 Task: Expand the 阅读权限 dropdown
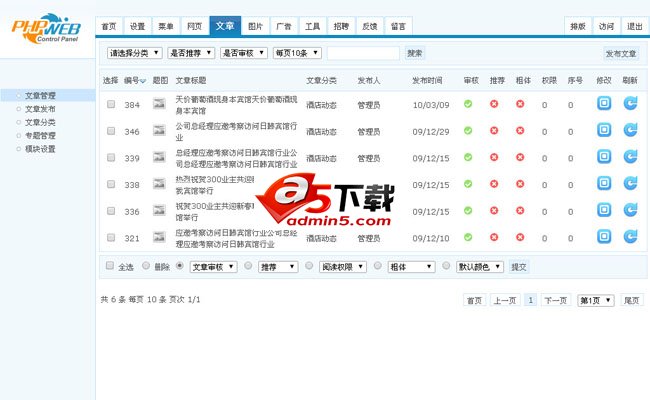(x=343, y=267)
